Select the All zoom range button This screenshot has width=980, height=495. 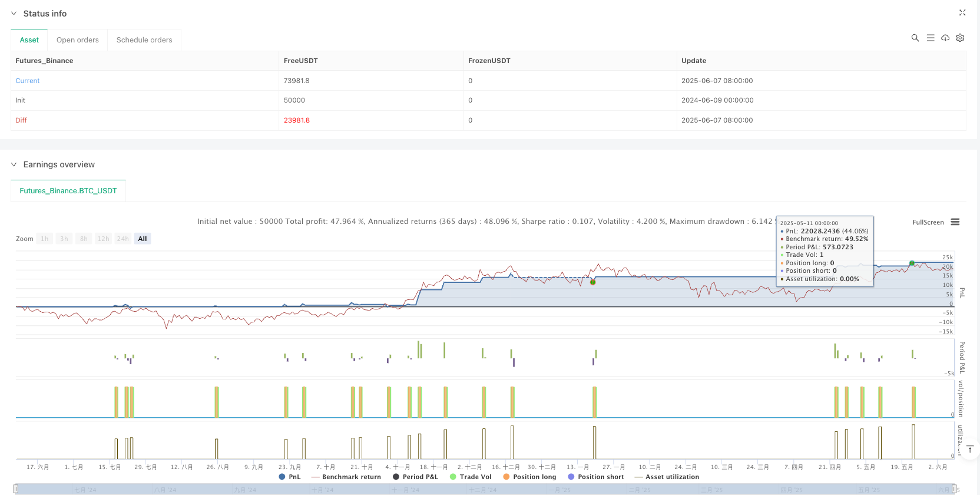pyautogui.click(x=143, y=239)
